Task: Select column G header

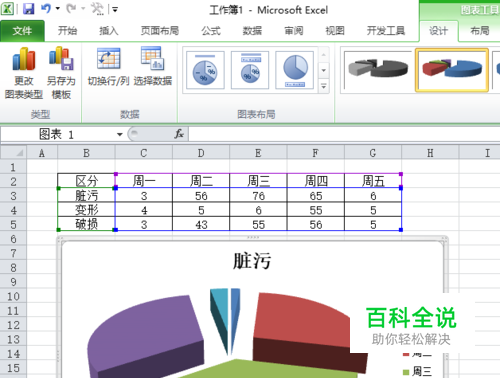Action: 373,153
